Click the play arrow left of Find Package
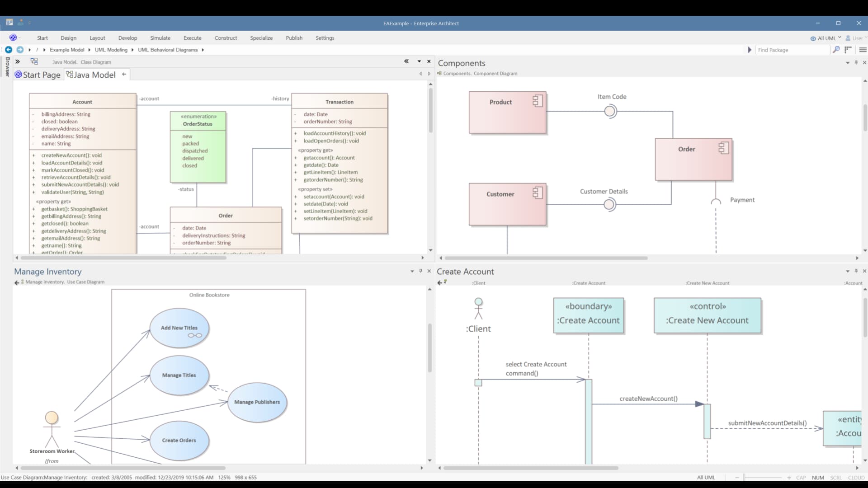The height and width of the screenshot is (488, 868). tap(750, 50)
